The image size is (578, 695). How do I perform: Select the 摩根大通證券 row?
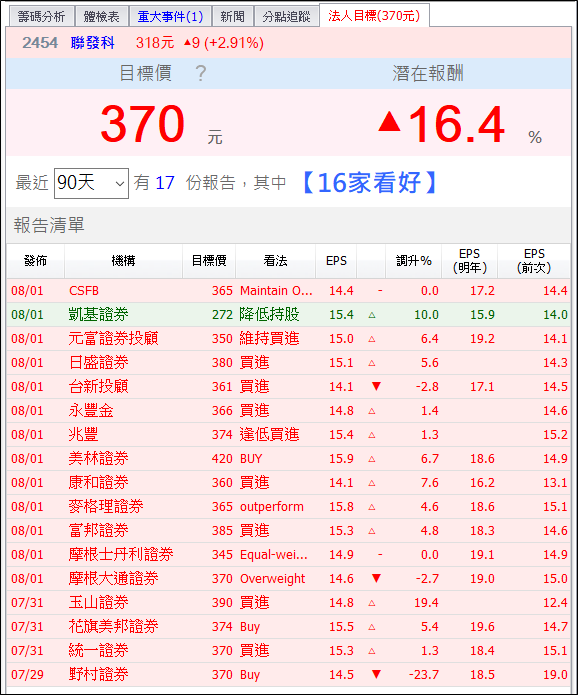tap(289, 578)
